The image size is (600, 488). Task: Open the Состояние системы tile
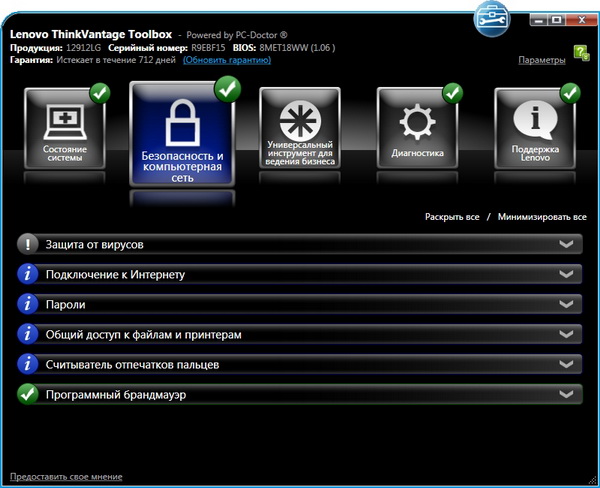65,128
